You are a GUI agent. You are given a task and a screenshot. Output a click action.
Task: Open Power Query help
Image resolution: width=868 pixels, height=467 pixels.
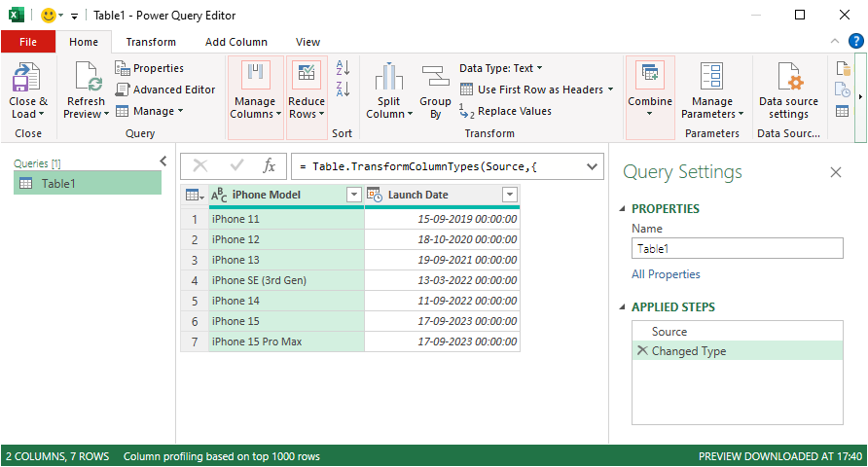tap(855, 41)
